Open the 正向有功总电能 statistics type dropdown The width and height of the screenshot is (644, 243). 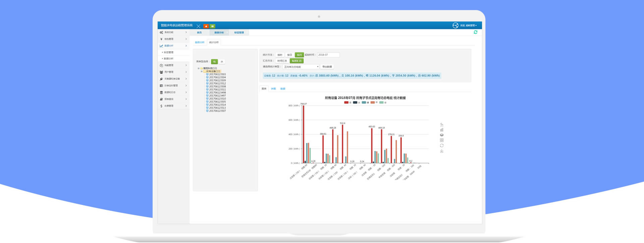(x=301, y=67)
